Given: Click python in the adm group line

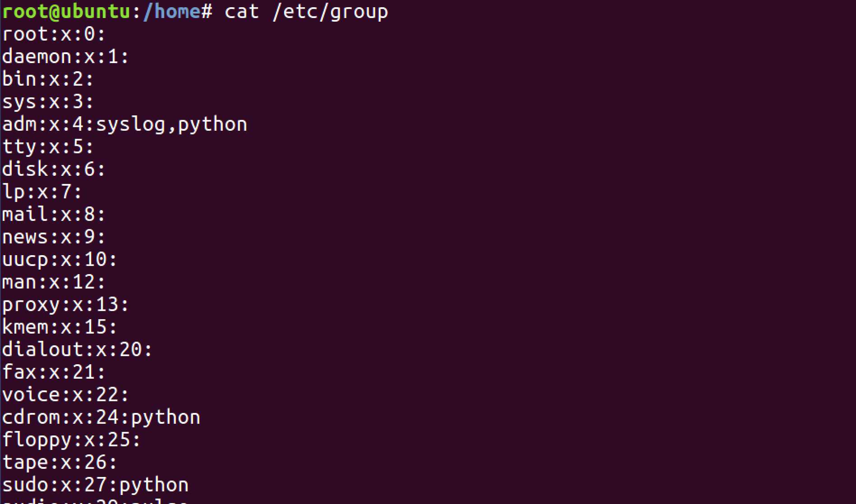Looking at the screenshot, I should (212, 124).
